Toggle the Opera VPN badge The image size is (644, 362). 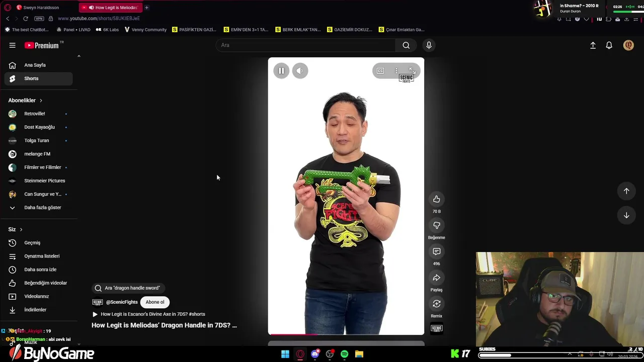point(39,19)
